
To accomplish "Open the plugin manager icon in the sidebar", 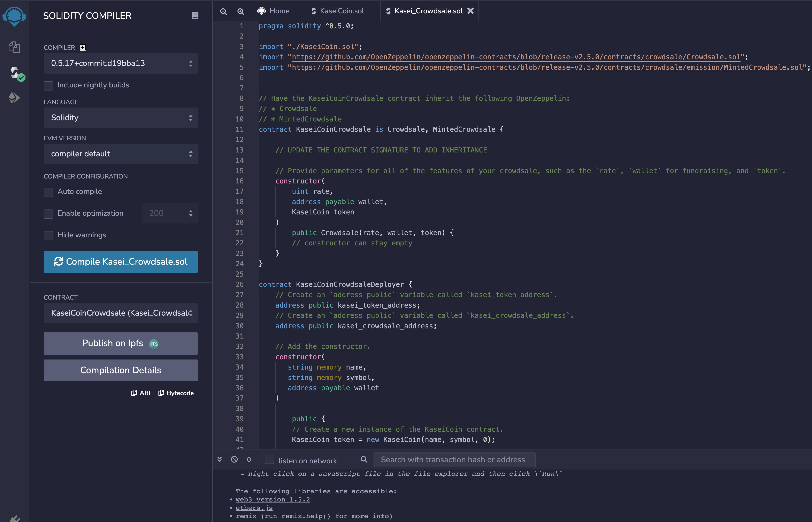I will click(x=15, y=518).
